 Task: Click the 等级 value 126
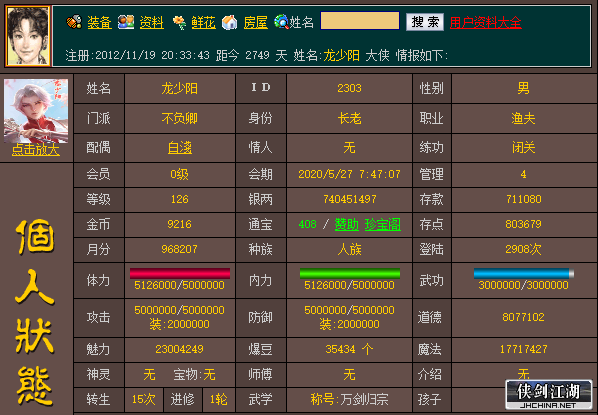(x=180, y=199)
